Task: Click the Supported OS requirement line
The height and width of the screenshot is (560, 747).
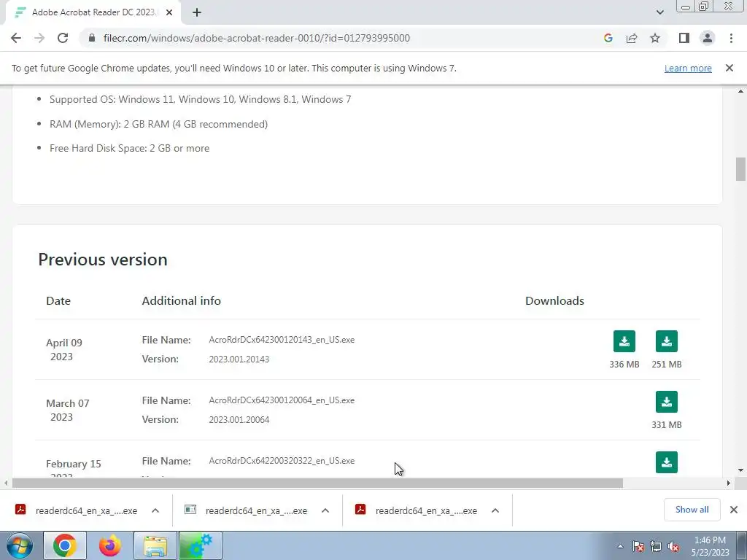Action: point(200,99)
